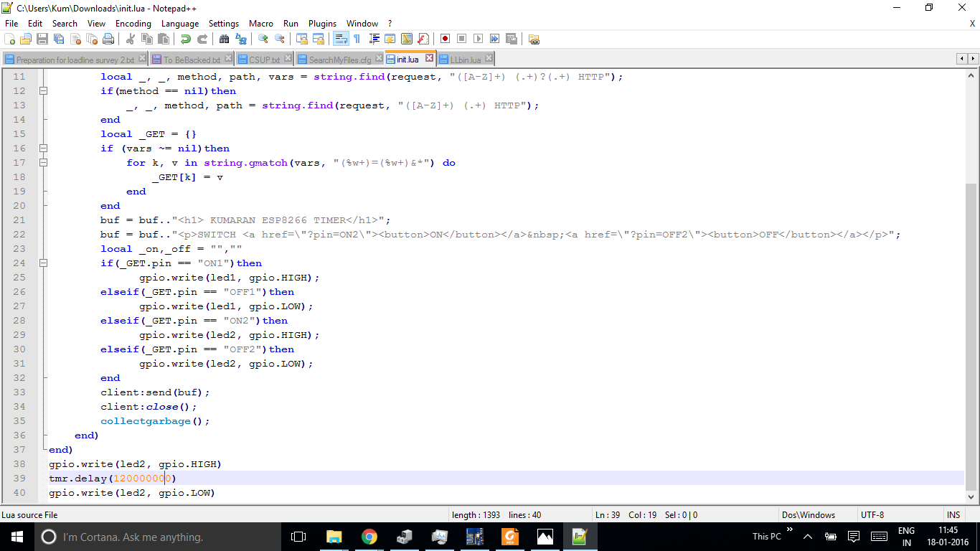
Task: Undo the last edit with green arrow
Action: click(x=186, y=39)
